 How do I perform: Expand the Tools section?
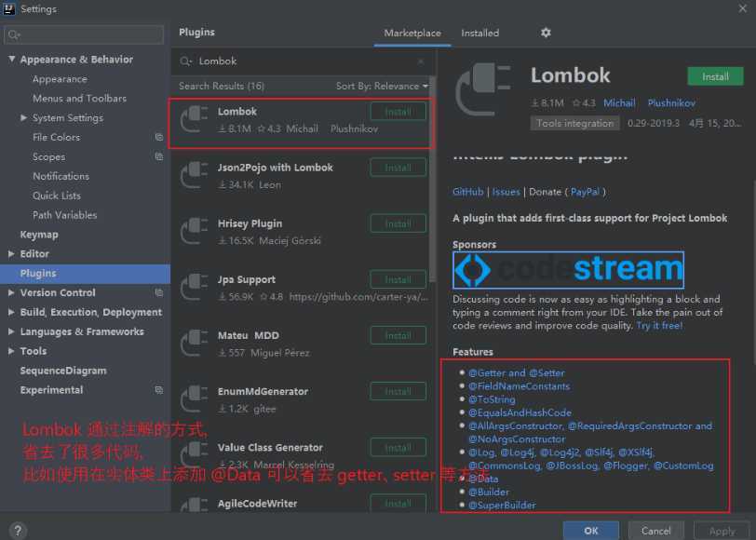pos(11,351)
